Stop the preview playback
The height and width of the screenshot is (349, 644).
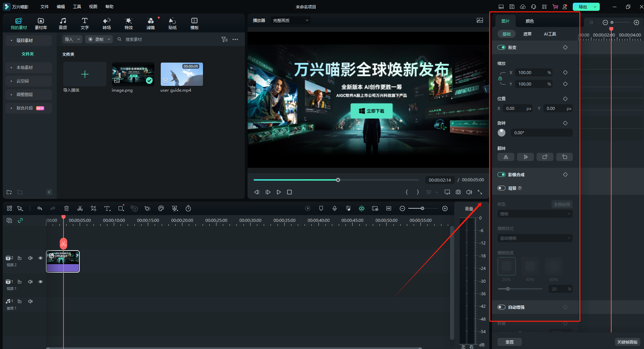pyautogui.click(x=289, y=192)
